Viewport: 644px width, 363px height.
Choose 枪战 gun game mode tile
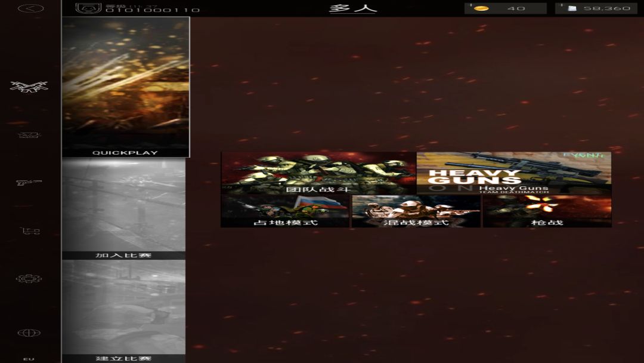point(547,211)
